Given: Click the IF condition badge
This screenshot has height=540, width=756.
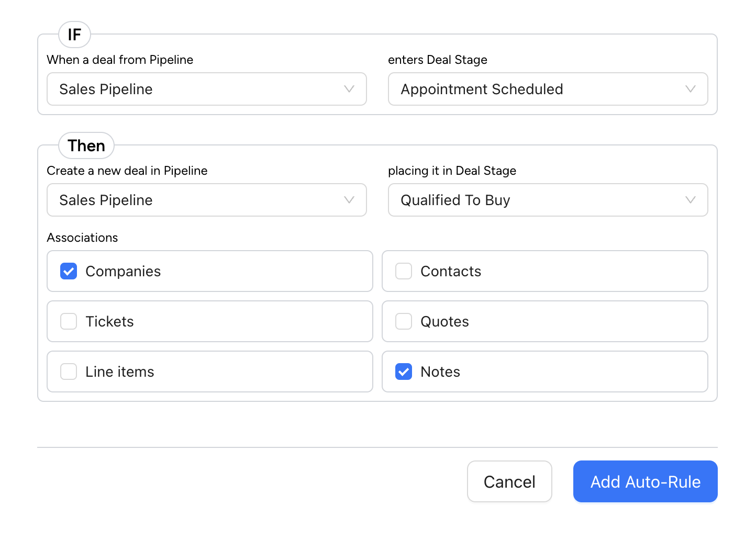Looking at the screenshot, I should [x=74, y=35].
